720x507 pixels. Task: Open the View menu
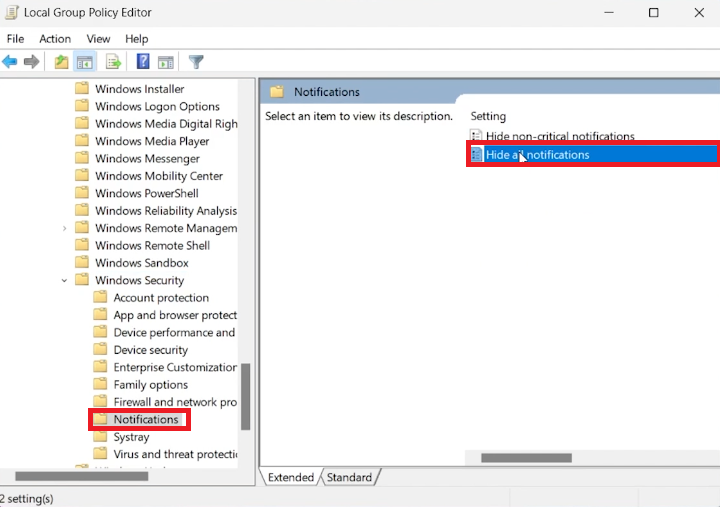tap(98, 39)
